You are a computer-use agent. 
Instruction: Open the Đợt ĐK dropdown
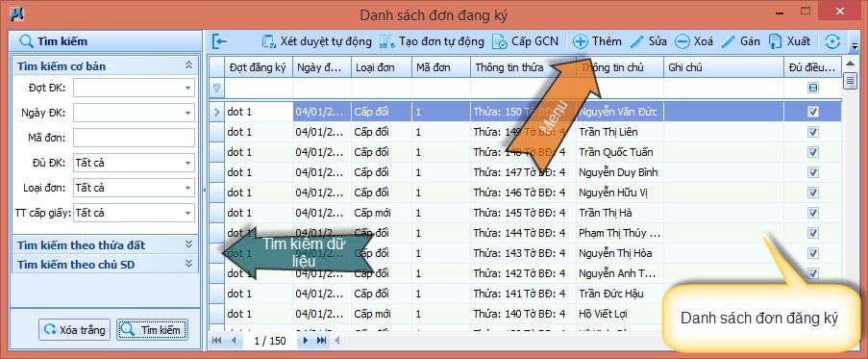187,88
